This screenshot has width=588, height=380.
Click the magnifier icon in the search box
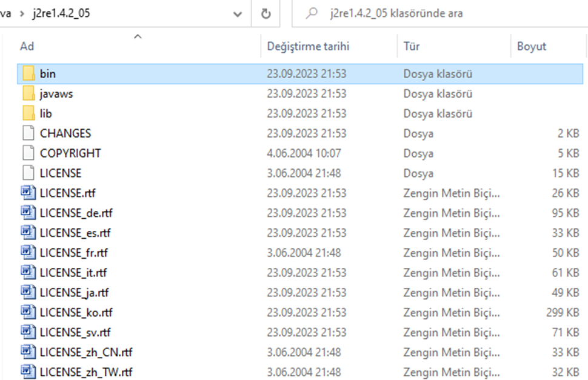[x=311, y=13]
